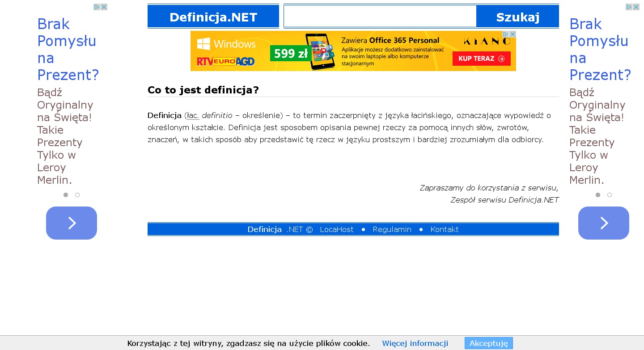Select second carousel dot in left ad

pyautogui.click(x=77, y=195)
